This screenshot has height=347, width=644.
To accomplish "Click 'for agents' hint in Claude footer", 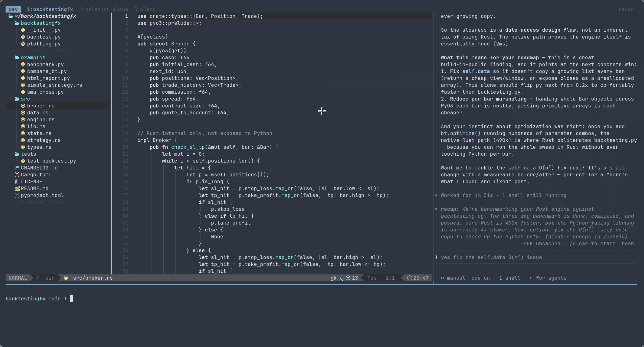I will (551, 278).
